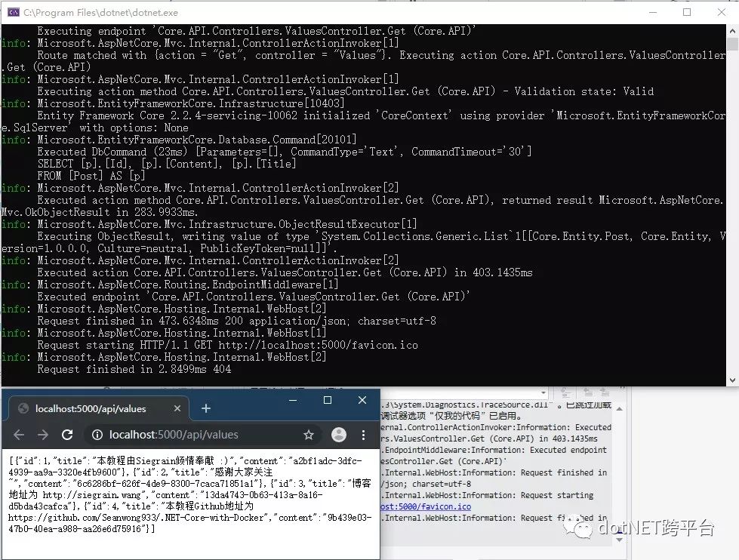Click the 'FROM [Post] AS [p]' console line
The width and height of the screenshot is (739, 560).
point(91,176)
